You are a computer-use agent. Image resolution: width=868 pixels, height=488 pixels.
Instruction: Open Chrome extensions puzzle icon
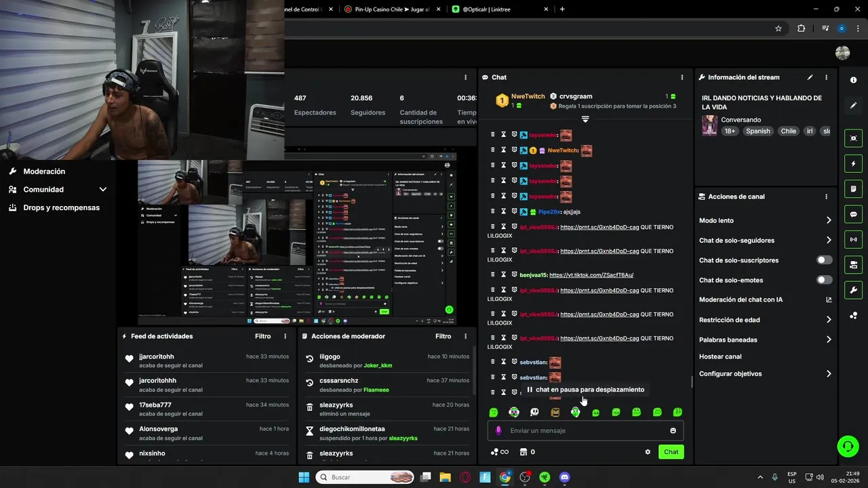(x=802, y=28)
